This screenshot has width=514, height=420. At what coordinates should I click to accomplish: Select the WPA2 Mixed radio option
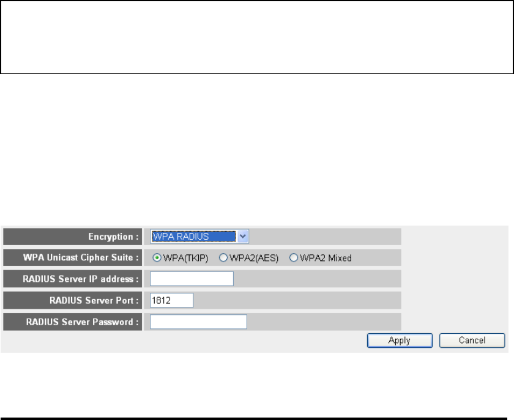click(293, 258)
